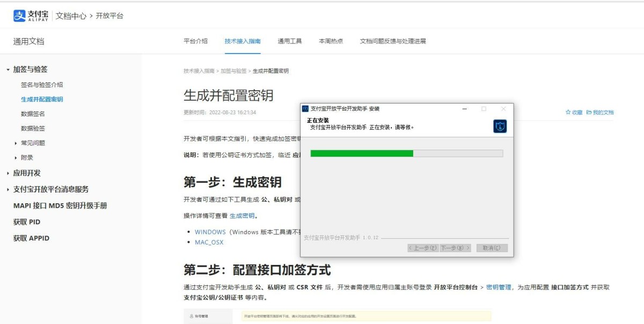Click the 收藏 star icon
This screenshot has width=644, height=324.
click(568, 113)
